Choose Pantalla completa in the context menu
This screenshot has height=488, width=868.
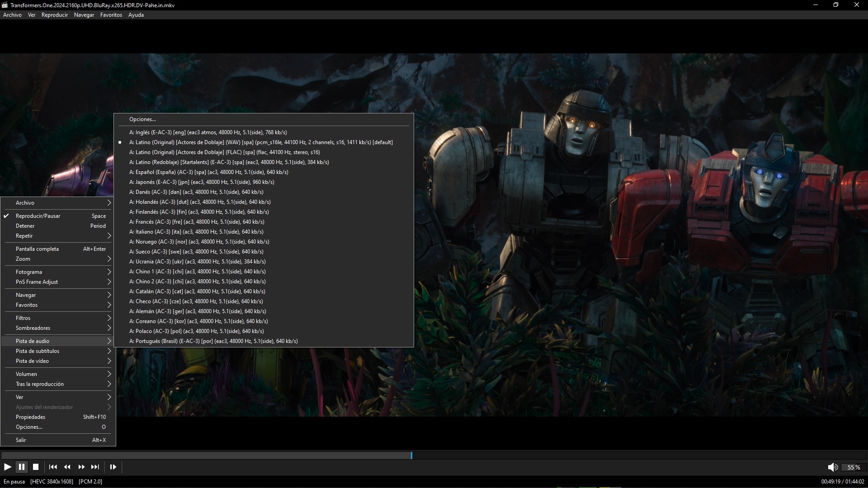pos(58,249)
